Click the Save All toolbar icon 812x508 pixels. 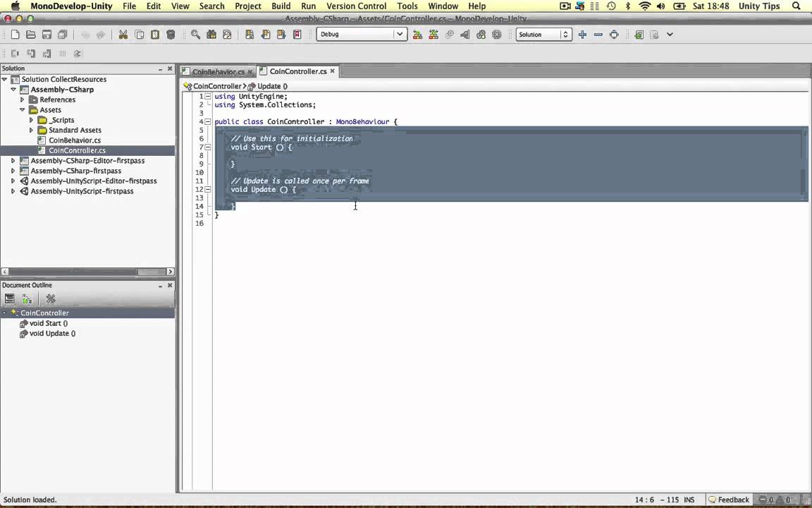[x=63, y=34]
